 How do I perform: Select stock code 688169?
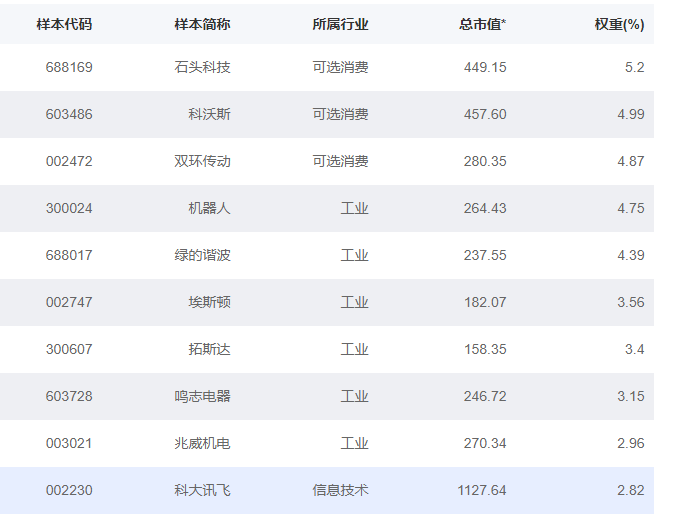coord(69,67)
